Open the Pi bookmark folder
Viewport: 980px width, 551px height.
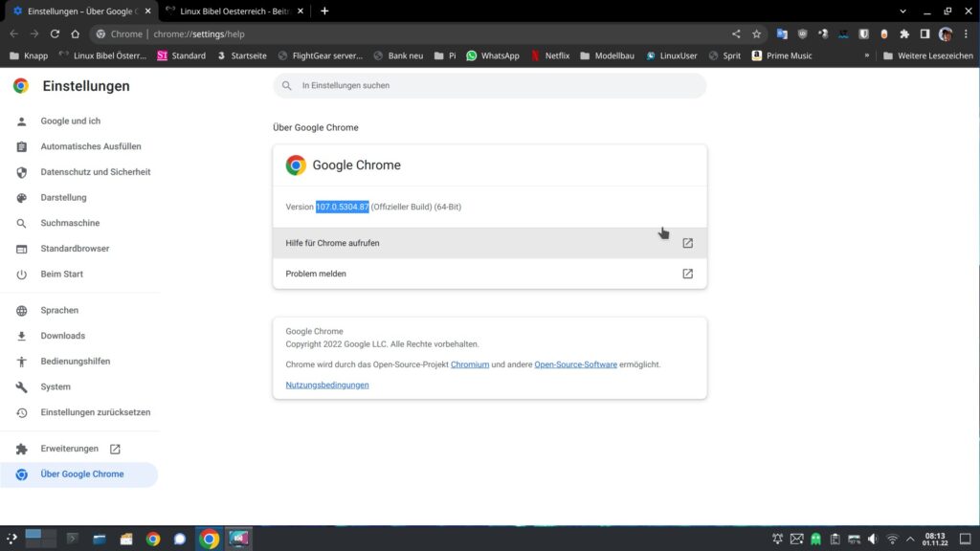pyautogui.click(x=445, y=55)
